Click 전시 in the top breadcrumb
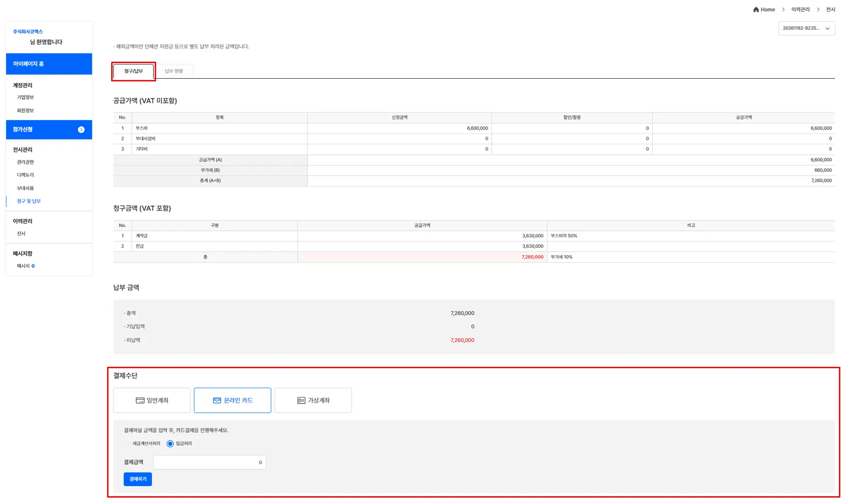The width and height of the screenshot is (844, 504). (831, 10)
